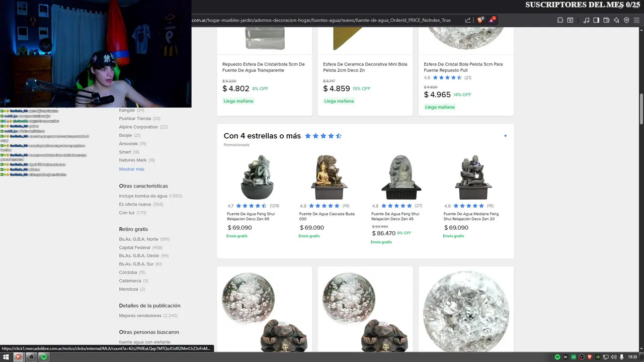Click Spotify icon in taskbar
The width and height of the screenshot is (644, 362).
click(x=44, y=357)
